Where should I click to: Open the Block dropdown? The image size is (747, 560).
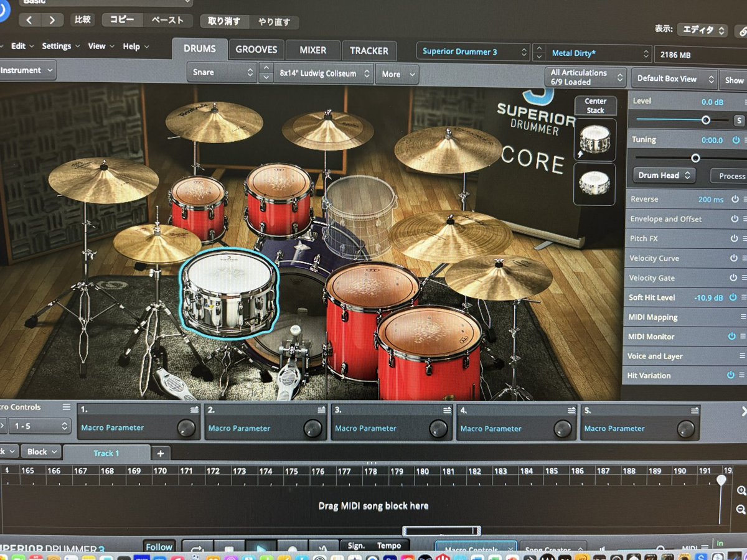(x=41, y=452)
